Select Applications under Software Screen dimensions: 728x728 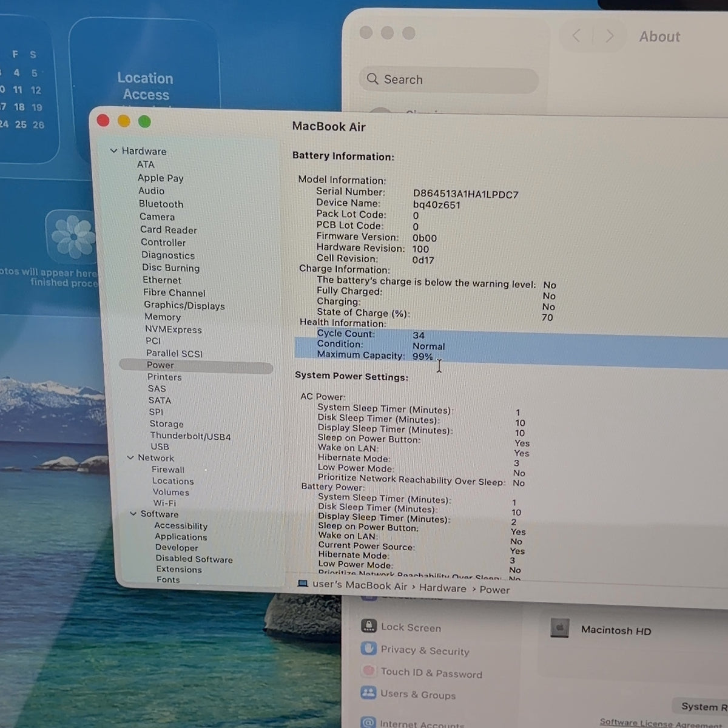[x=181, y=537]
